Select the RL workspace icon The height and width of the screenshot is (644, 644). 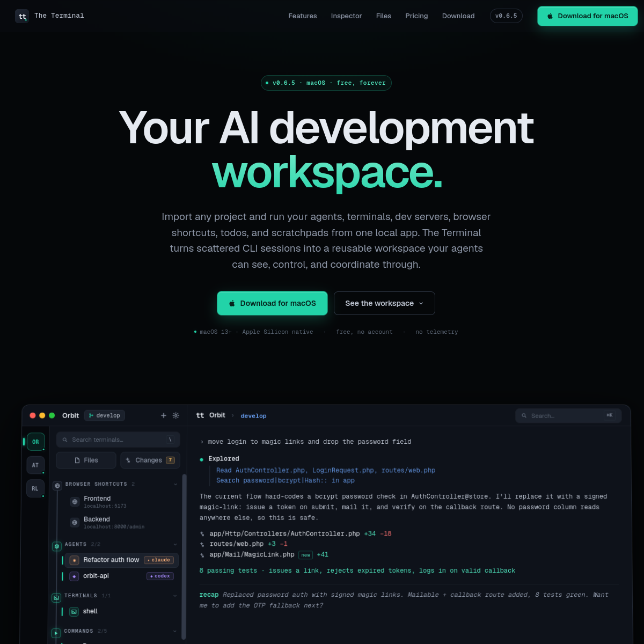point(35,489)
